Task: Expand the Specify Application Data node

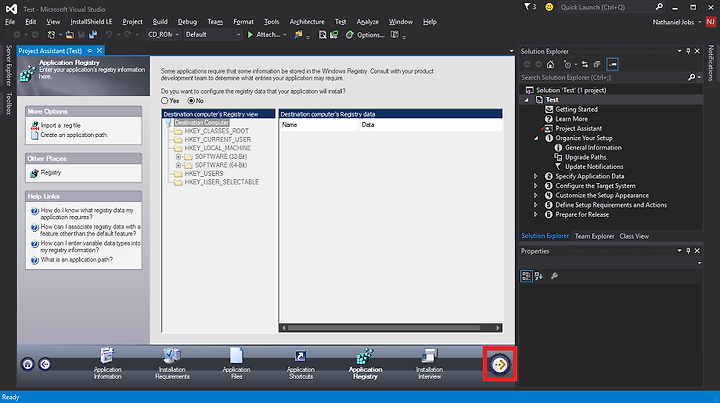Action: click(535, 176)
